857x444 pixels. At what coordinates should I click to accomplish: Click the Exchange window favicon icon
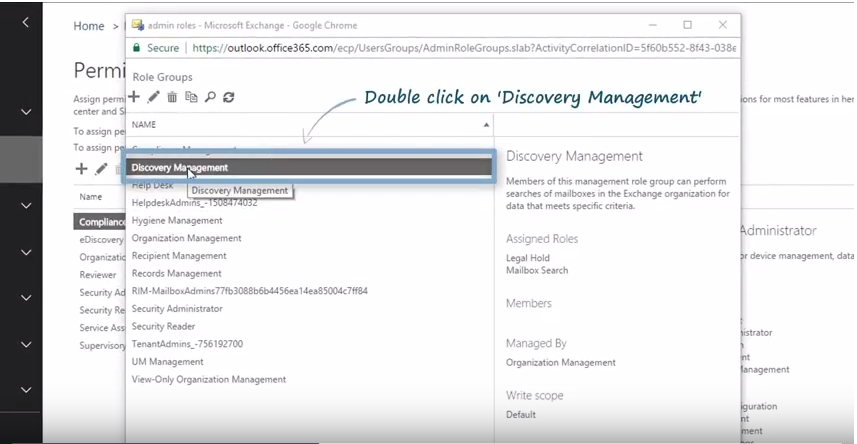point(138,25)
